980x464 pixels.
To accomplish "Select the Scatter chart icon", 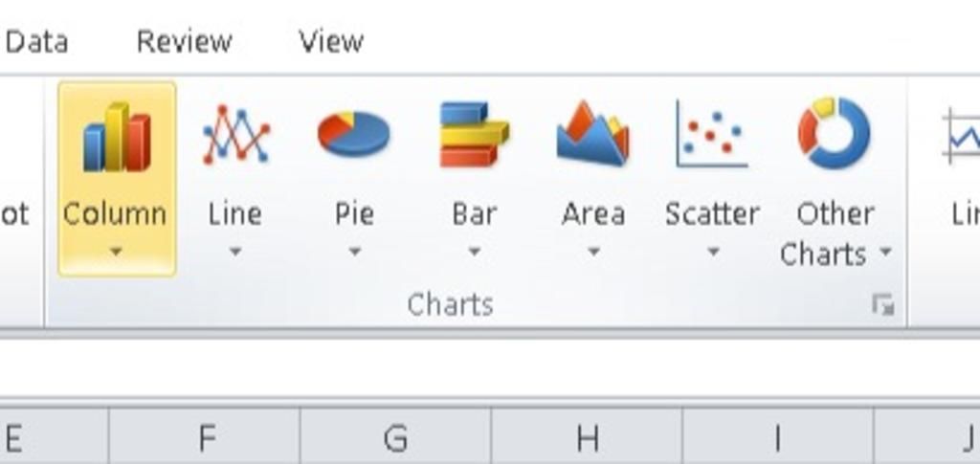I will pos(712,135).
